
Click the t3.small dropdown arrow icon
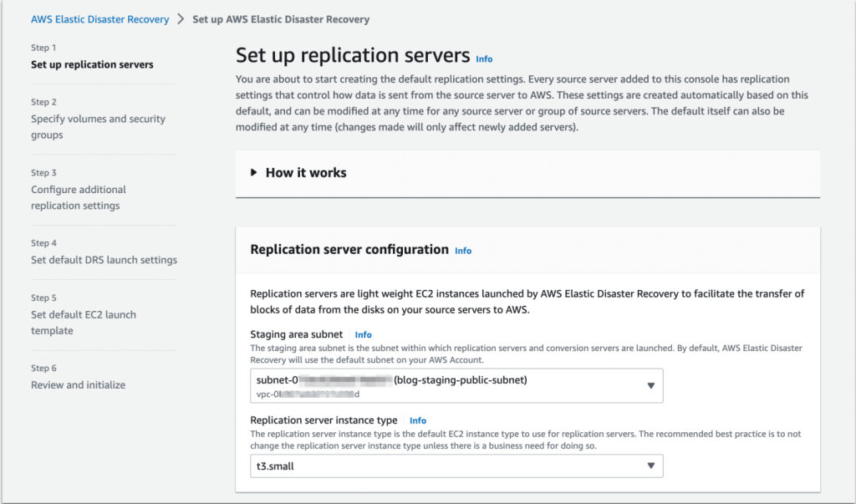point(650,466)
